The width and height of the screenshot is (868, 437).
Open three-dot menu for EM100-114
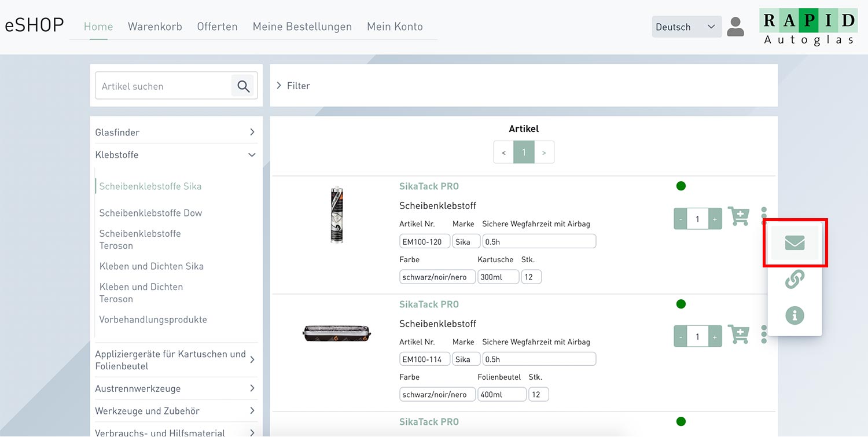click(764, 334)
